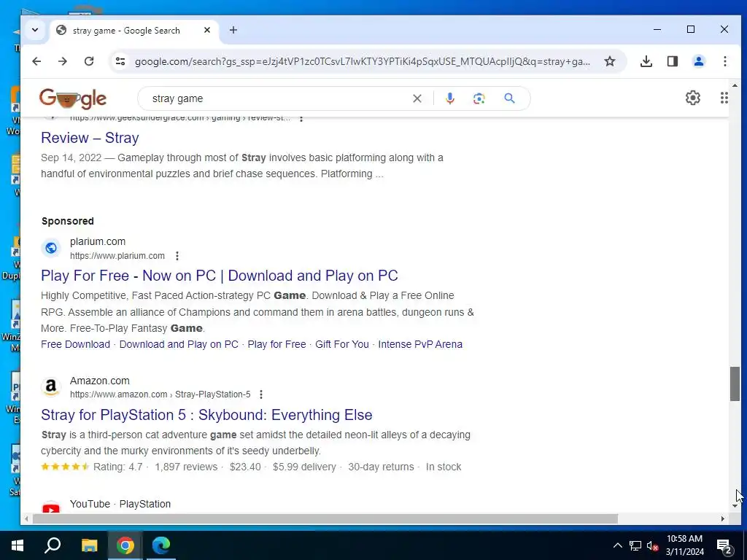The width and height of the screenshot is (747, 560).
Task: Open the Google apps grid
Action: pyautogui.click(x=724, y=98)
